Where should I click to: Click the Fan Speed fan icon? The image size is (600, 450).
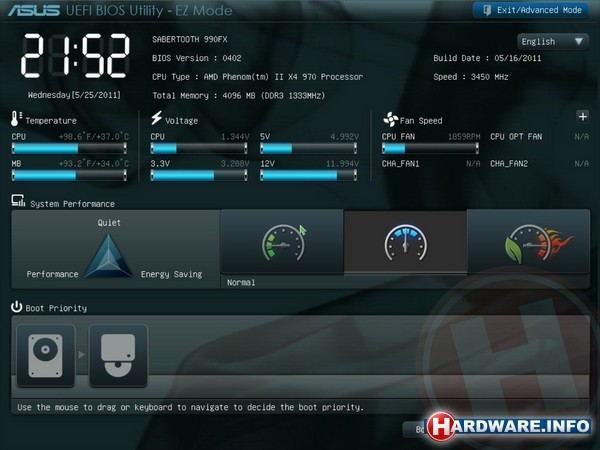tap(390, 119)
